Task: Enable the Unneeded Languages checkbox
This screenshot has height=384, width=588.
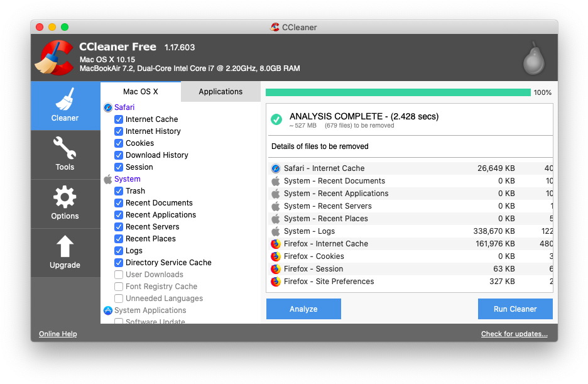Action: [x=119, y=299]
